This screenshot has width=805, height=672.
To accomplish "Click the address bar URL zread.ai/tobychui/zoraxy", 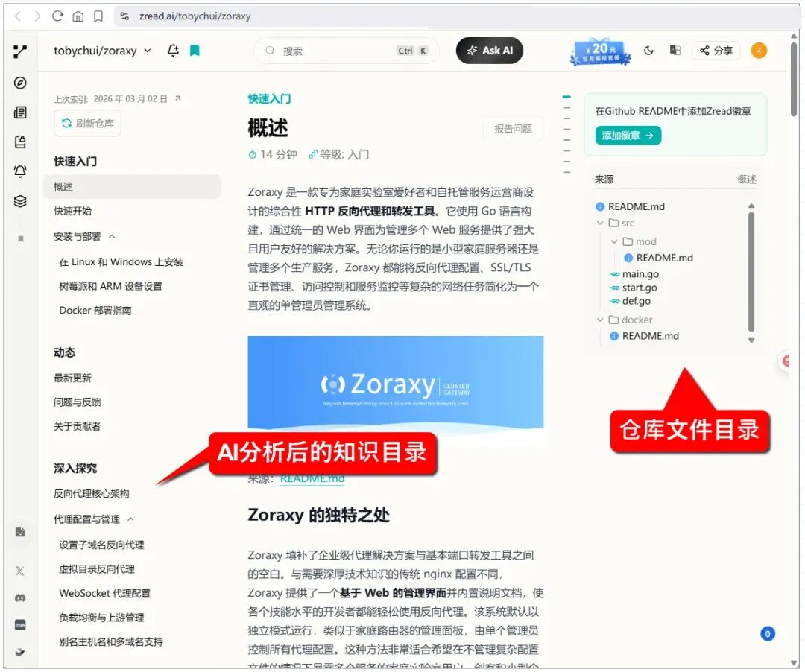I will [x=195, y=16].
